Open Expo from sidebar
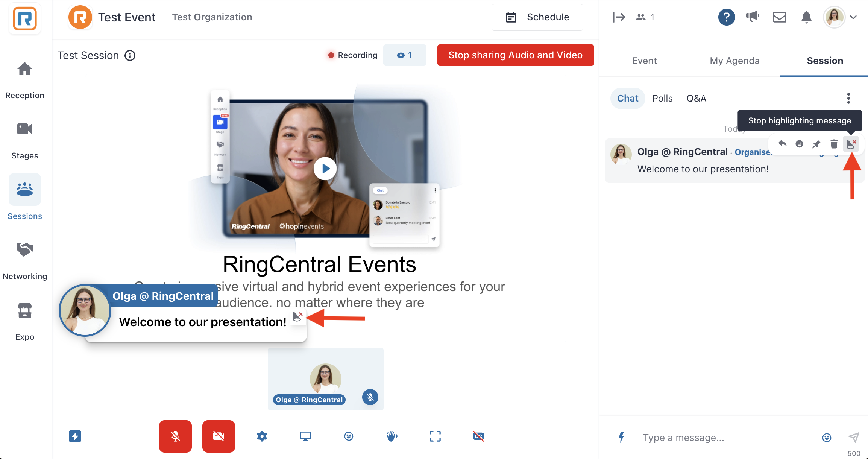Image resolution: width=868 pixels, height=459 pixels. pos(25,321)
